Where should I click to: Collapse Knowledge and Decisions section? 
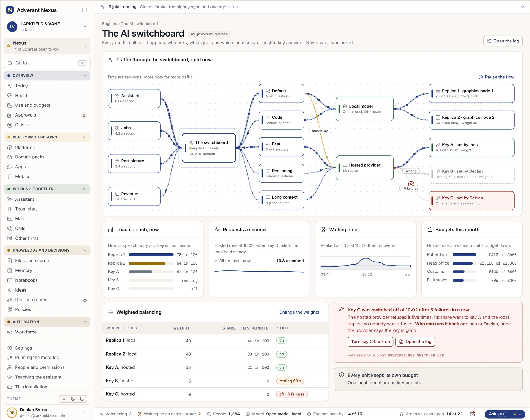point(47,250)
